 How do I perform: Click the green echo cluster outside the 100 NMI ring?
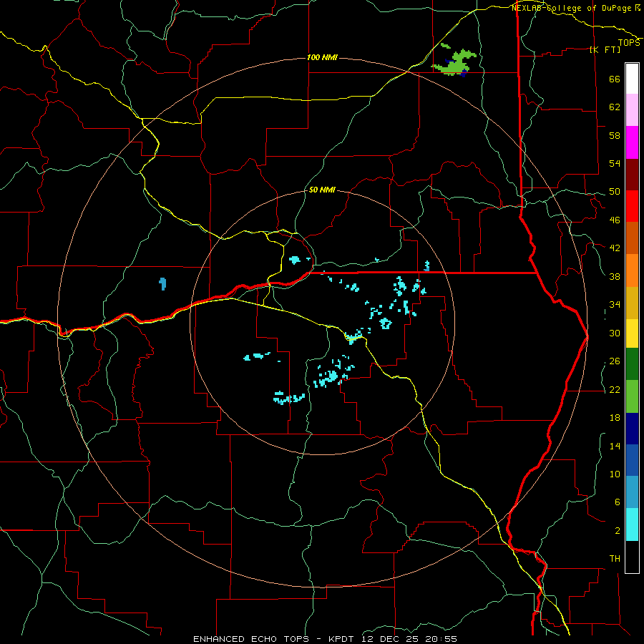click(x=455, y=62)
